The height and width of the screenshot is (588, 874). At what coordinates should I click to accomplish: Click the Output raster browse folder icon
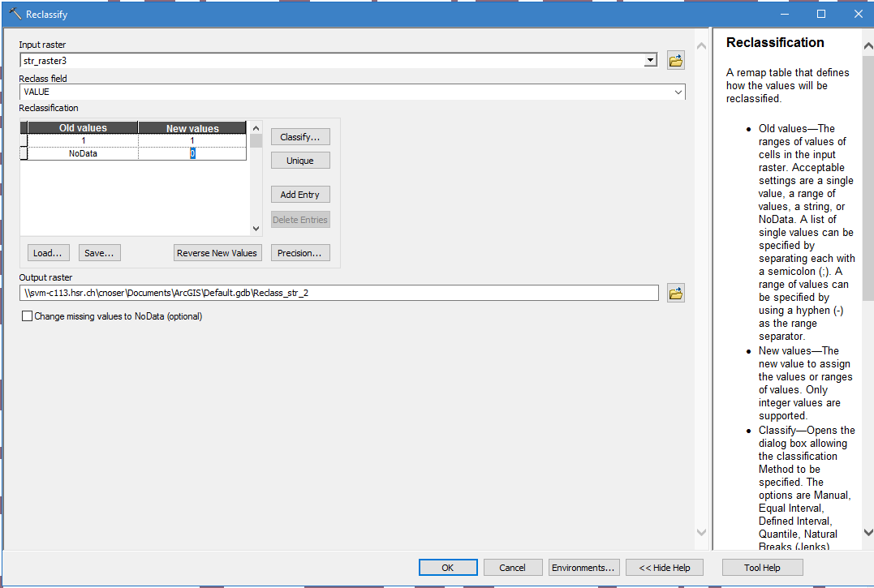(x=676, y=293)
